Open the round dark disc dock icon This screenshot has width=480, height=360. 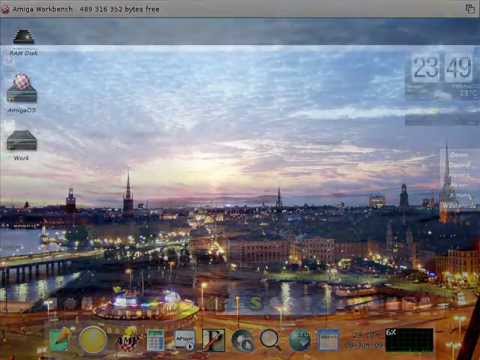[243, 340]
